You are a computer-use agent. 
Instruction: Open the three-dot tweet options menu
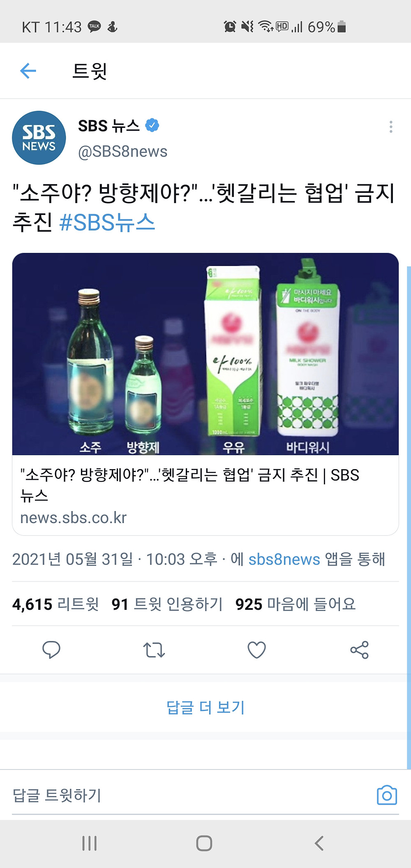point(391,127)
